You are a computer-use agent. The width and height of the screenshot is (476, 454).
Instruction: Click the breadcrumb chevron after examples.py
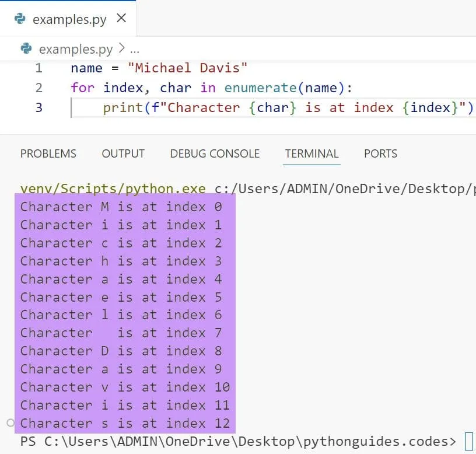click(x=121, y=49)
